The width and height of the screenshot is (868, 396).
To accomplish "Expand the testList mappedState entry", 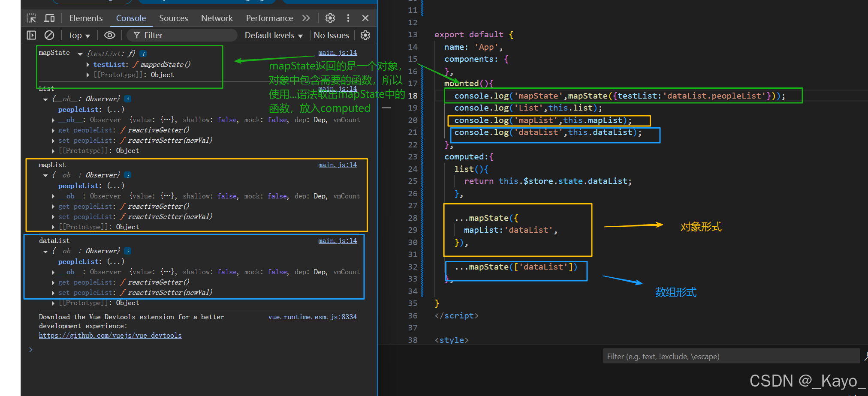I will (88, 64).
